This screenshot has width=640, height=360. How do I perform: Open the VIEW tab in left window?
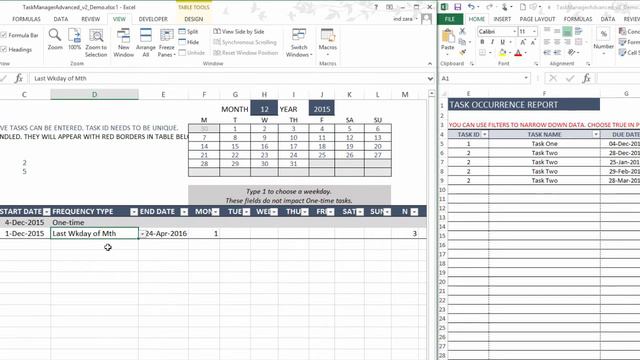click(119, 19)
